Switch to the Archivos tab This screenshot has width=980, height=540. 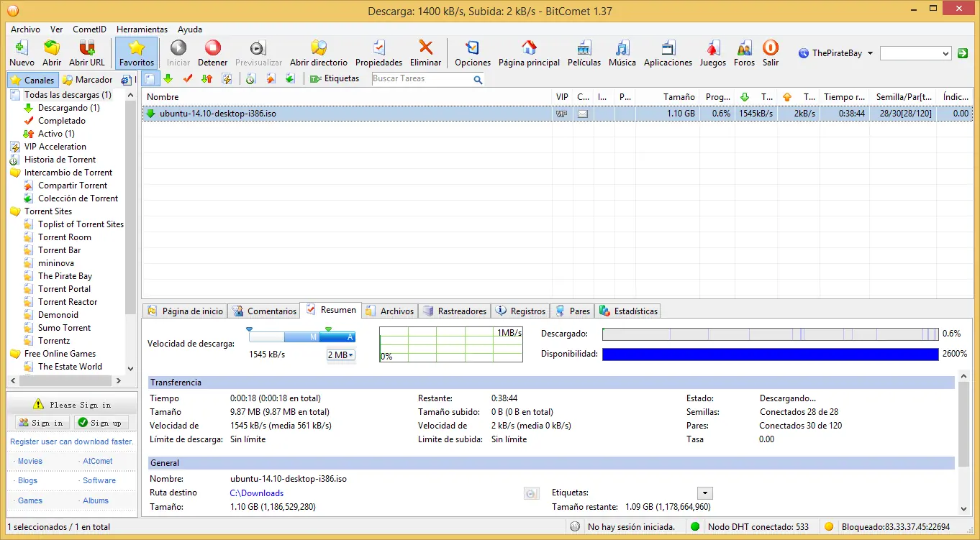pyautogui.click(x=390, y=311)
